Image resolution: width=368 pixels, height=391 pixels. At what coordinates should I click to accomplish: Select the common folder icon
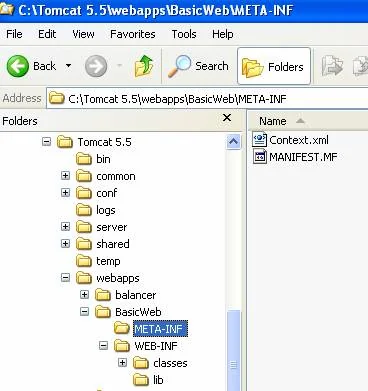tap(84, 176)
